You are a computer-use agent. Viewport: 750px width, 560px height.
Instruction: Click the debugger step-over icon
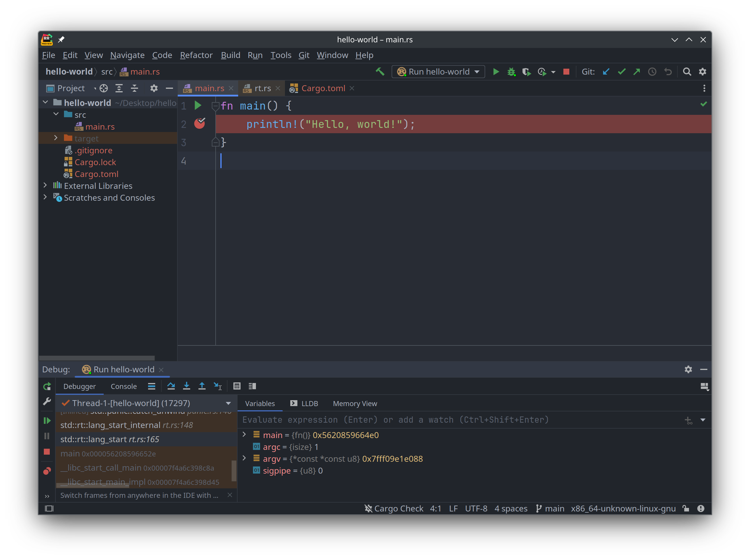point(171,385)
